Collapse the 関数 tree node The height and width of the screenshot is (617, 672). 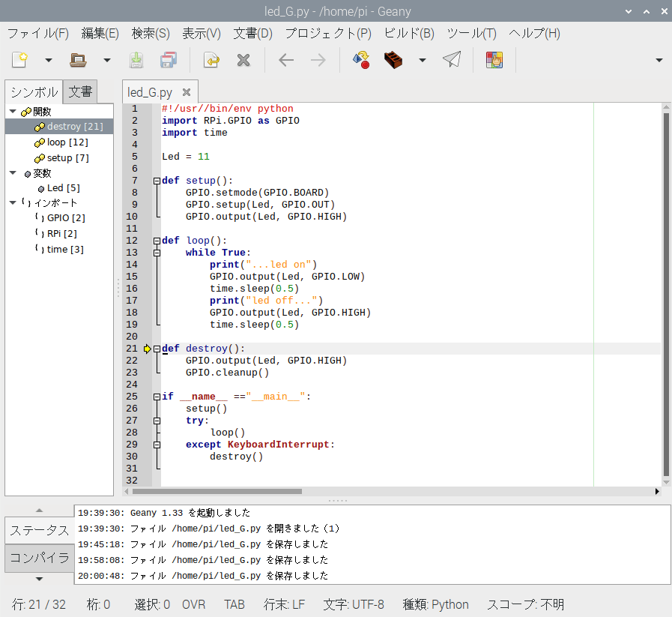tap(13, 112)
